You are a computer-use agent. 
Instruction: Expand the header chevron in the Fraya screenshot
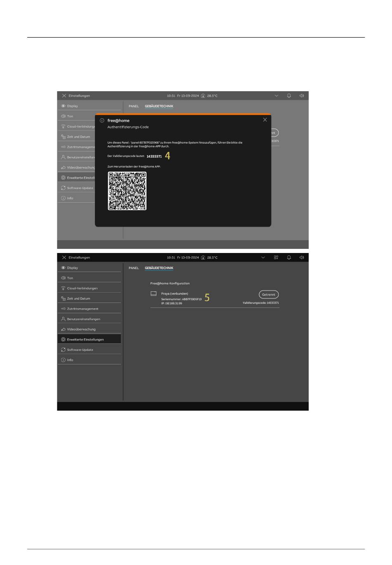pos(263,258)
